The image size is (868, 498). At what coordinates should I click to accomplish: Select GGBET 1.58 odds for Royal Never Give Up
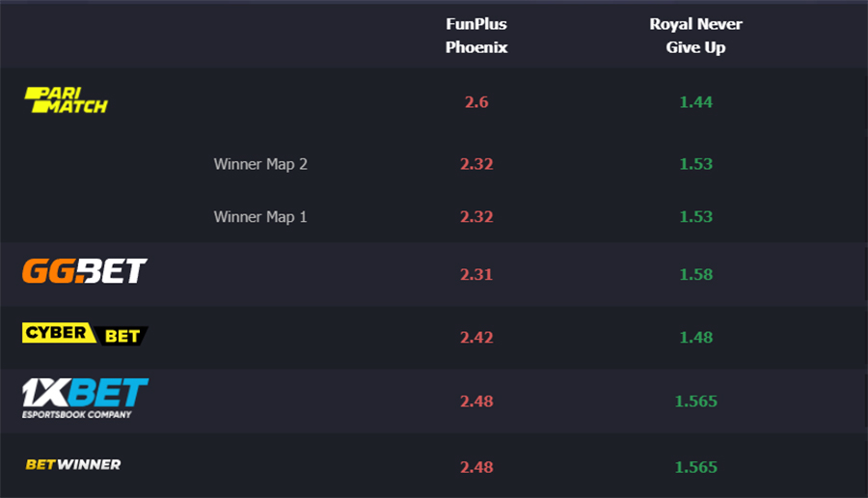tap(695, 274)
